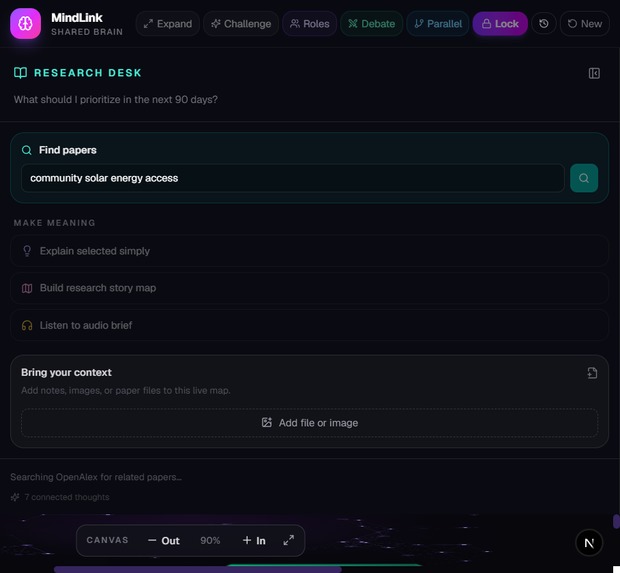Click the '7 connected thoughts' text
Image resolution: width=620 pixels, height=573 pixels.
point(67,497)
